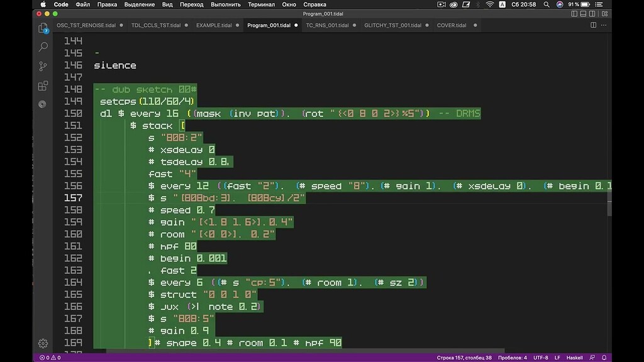This screenshot has height=362, width=644.
Task: Open the Extensions view
Action: pos(43,85)
